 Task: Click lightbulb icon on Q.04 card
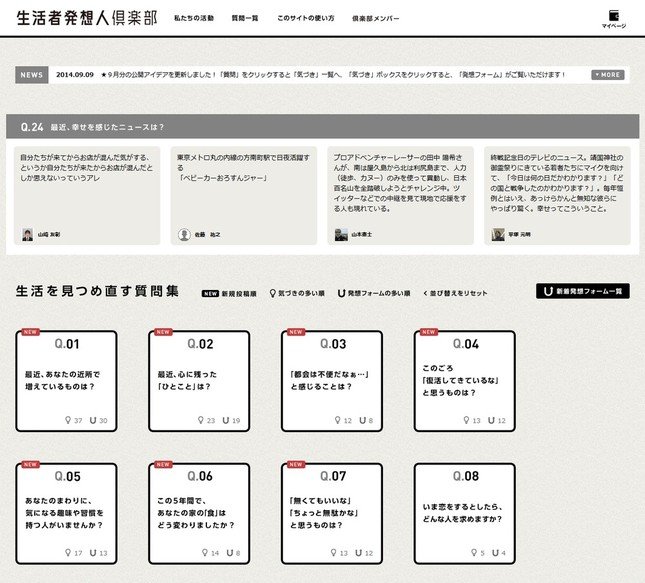coord(466,420)
